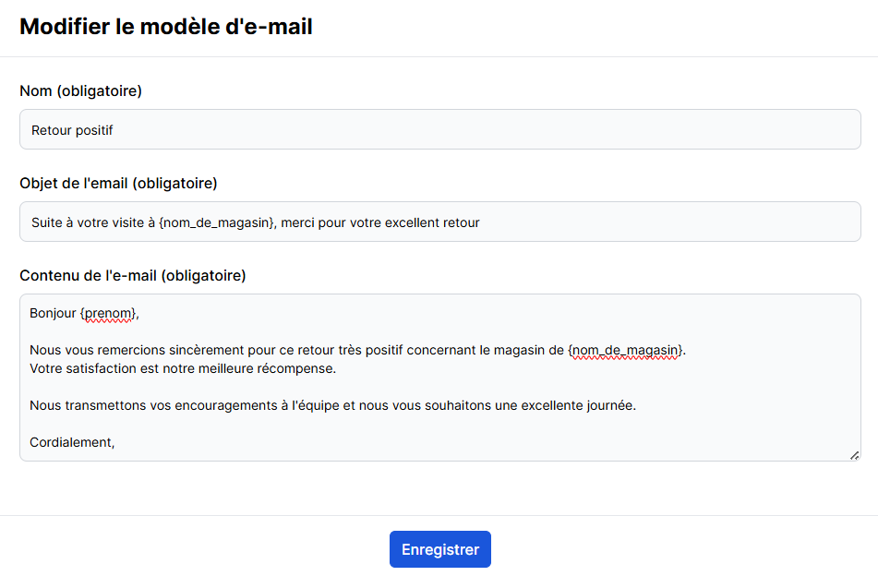Click the underlined {prenom} placeholder in body
878x588 pixels.
click(109, 313)
